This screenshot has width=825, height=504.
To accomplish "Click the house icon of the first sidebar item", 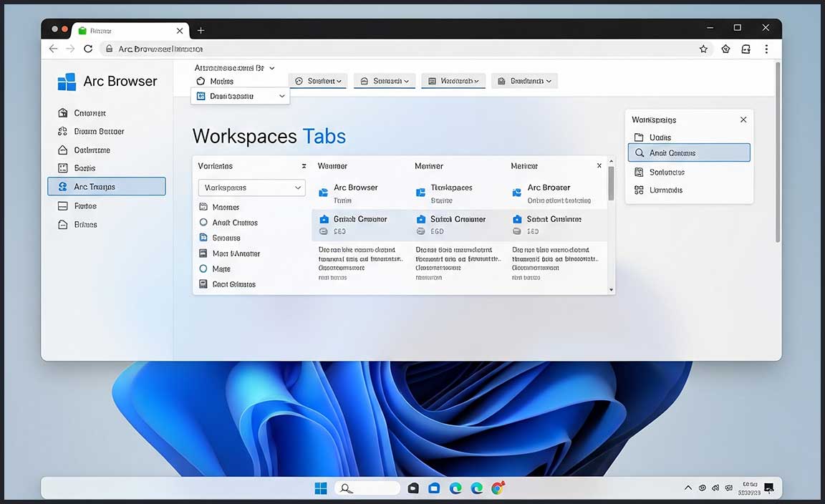I will pos(62,112).
